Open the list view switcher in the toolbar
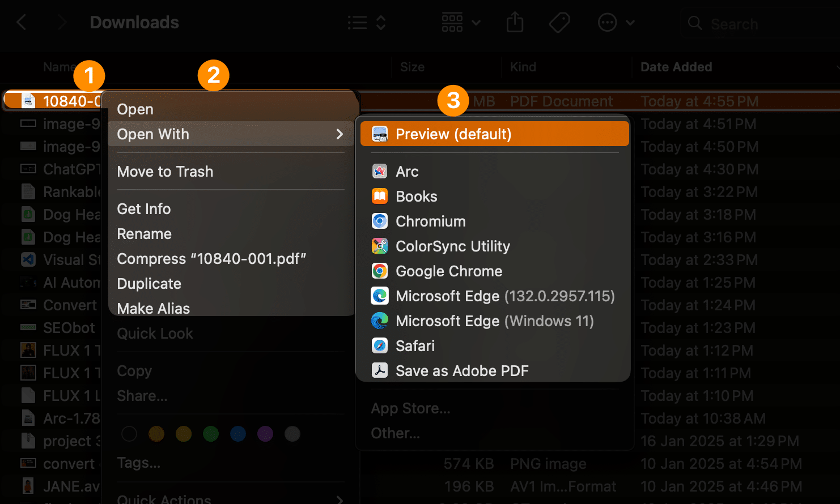The image size is (840, 504). tap(367, 23)
